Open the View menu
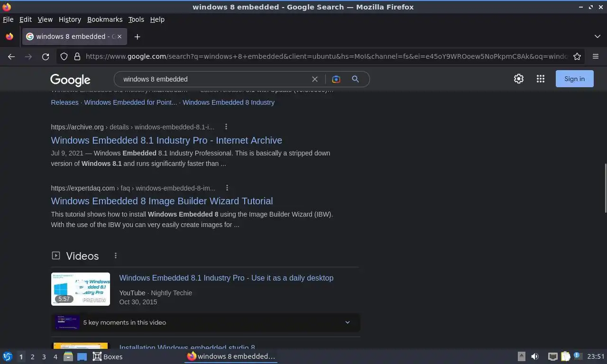The height and width of the screenshot is (364, 607). [45, 19]
